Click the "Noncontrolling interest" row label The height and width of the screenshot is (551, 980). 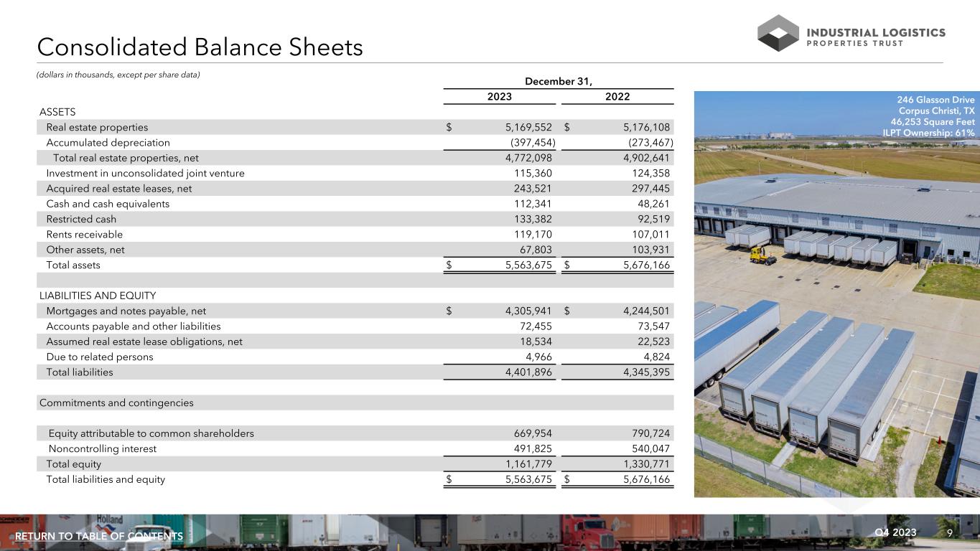[102, 448]
